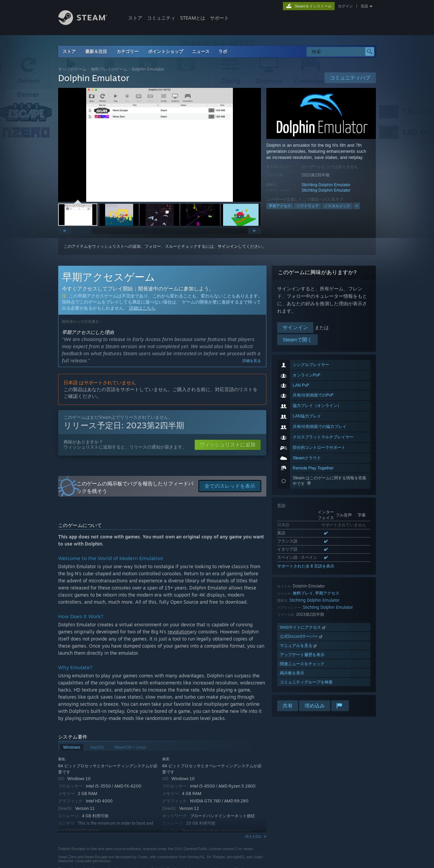Viewport: 434px width, 868px height.
Task: Click the 部分的コントローラサポート controller icon
Action: point(284,448)
